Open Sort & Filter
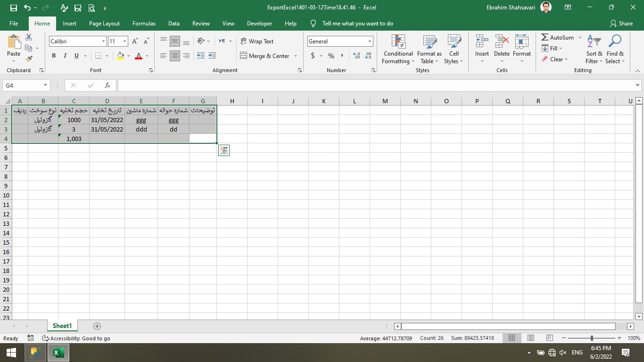This screenshot has height=362, width=644. (594, 49)
